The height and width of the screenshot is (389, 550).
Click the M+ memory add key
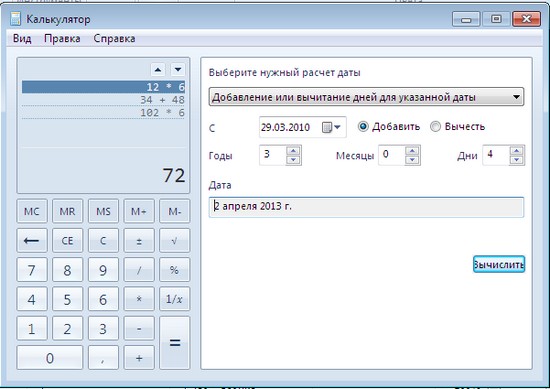click(x=139, y=211)
